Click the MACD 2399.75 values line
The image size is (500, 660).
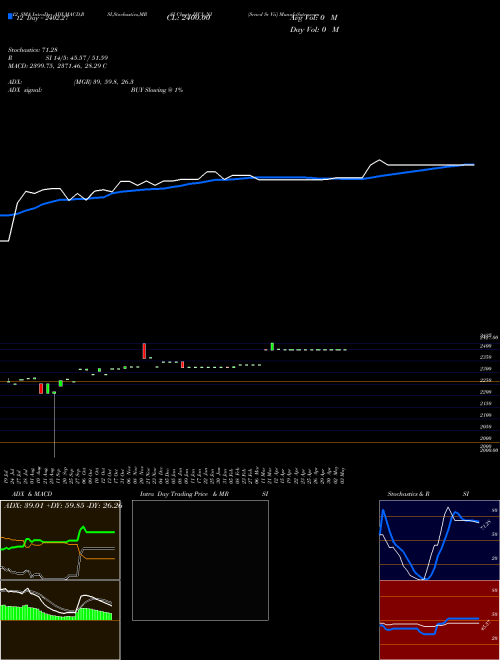click(x=58, y=66)
